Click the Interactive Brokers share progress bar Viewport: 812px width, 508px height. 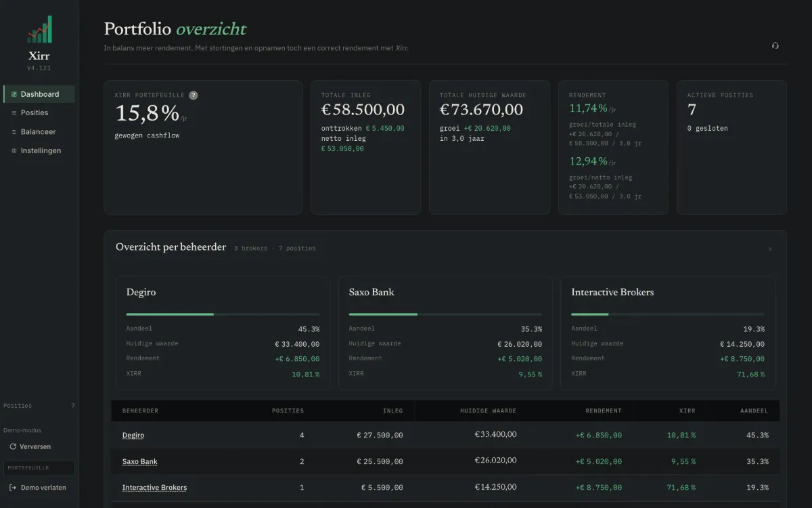(x=668, y=314)
